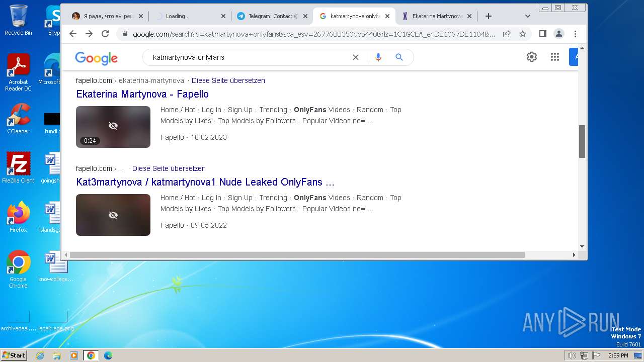
Task: Close the Loading tab
Action: coord(223,16)
